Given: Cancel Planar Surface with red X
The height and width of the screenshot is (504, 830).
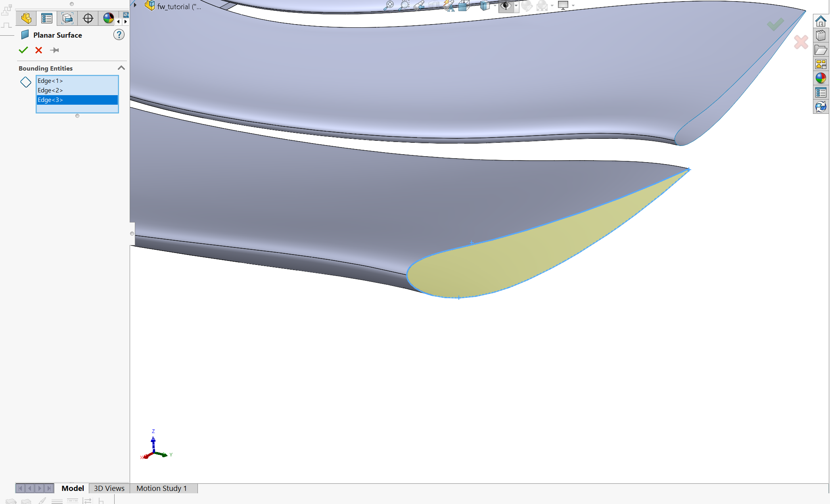Looking at the screenshot, I should [x=38, y=50].
